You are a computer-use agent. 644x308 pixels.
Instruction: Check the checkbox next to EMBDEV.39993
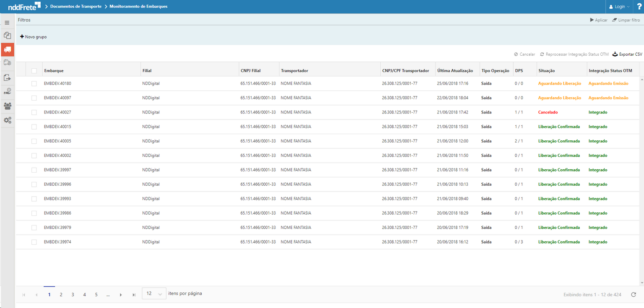34,199
